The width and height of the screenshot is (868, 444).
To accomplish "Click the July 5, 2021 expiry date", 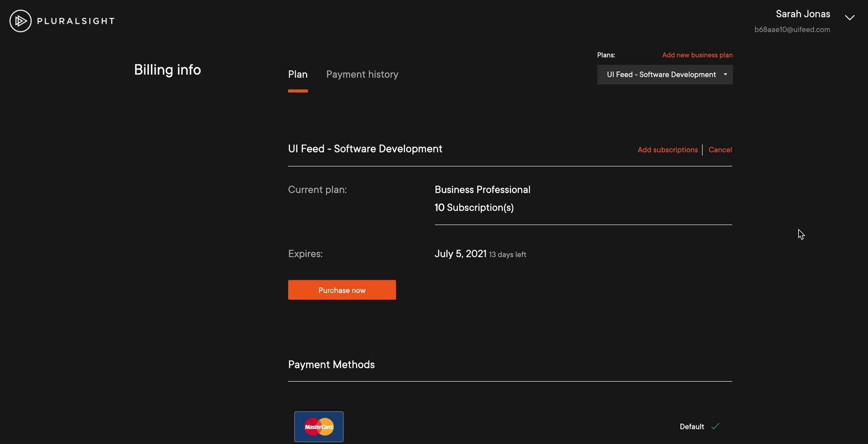I will click(460, 254).
